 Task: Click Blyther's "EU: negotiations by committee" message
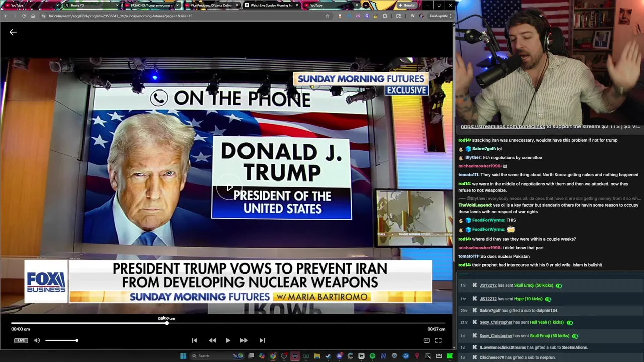pos(500,158)
